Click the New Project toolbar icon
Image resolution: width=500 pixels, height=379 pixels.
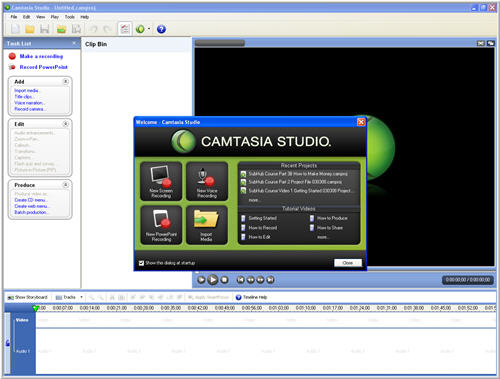point(15,29)
